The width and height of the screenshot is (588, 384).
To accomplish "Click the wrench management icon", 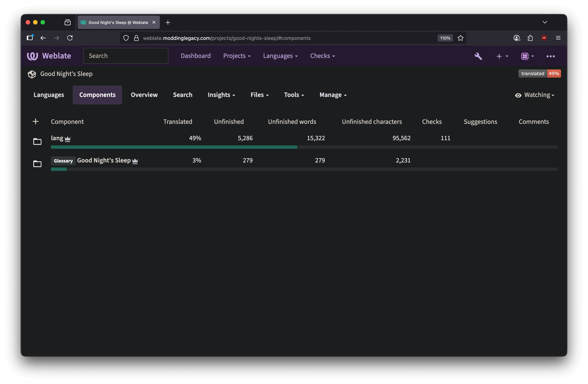I will click(x=478, y=56).
